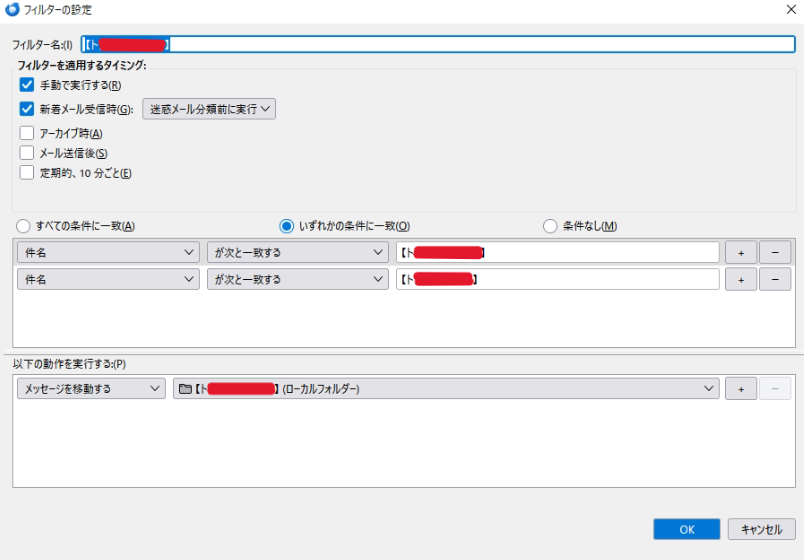This screenshot has width=804, height=560.
Task: Open 迷惑メール分類前に実行 dropdown
Action: 209,109
